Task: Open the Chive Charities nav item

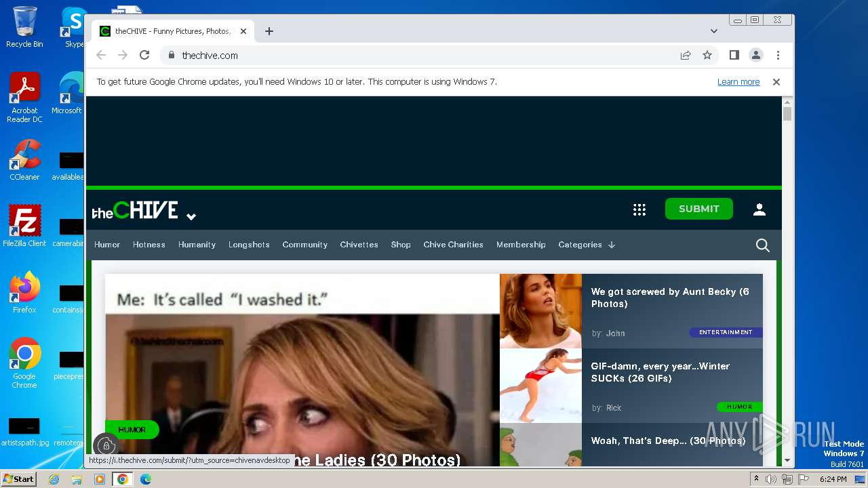Action: [454, 245]
